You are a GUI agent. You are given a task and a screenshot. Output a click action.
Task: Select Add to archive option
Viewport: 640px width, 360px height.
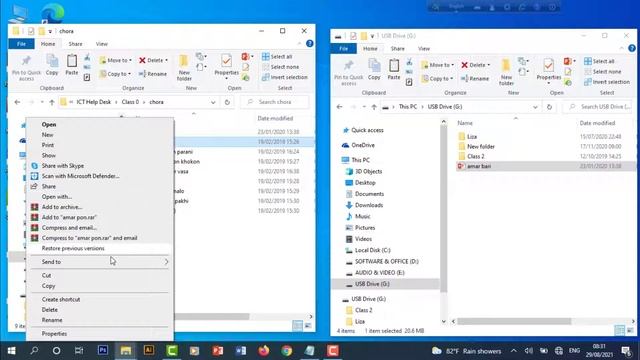coord(62,207)
